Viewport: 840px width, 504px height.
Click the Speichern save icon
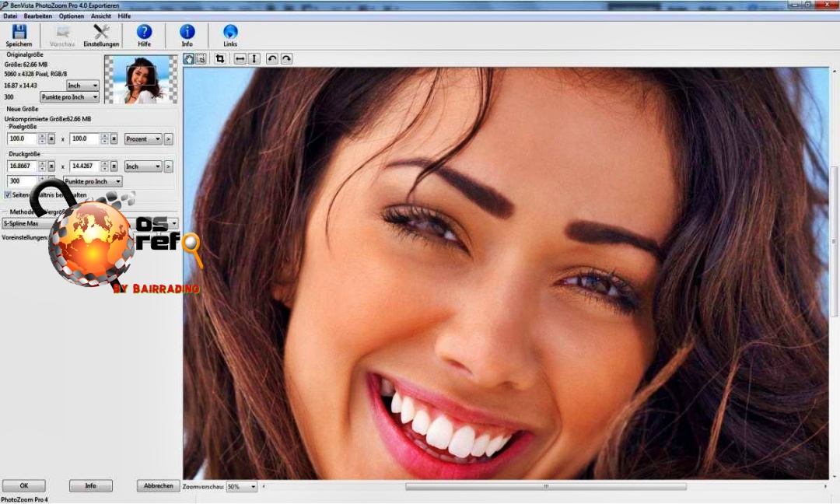pyautogui.click(x=19, y=35)
